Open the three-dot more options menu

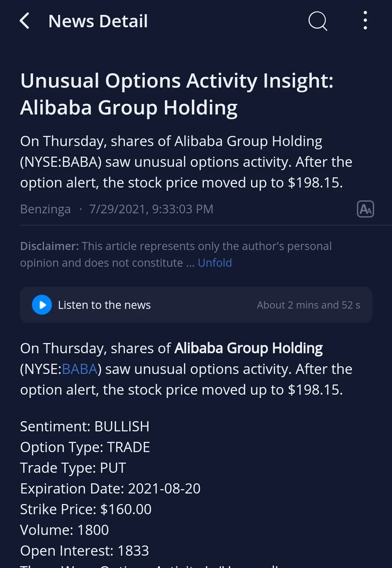(365, 21)
